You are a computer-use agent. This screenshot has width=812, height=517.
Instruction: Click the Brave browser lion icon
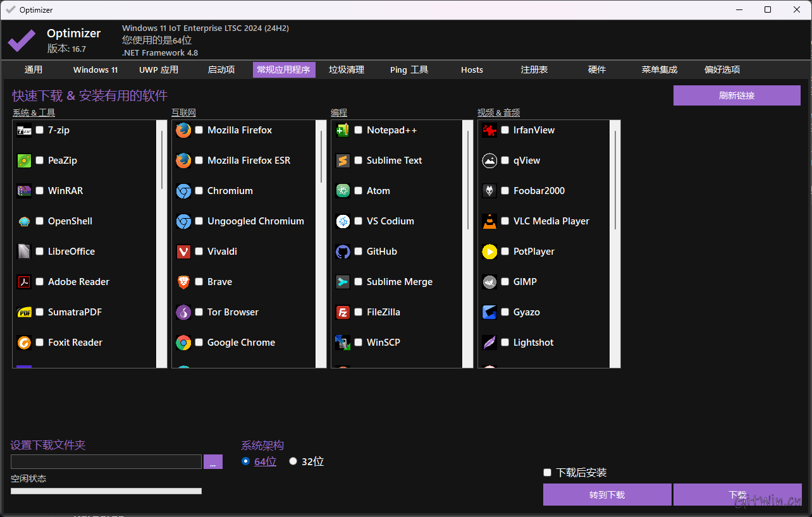pyautogui.click(x=183, y=282)
